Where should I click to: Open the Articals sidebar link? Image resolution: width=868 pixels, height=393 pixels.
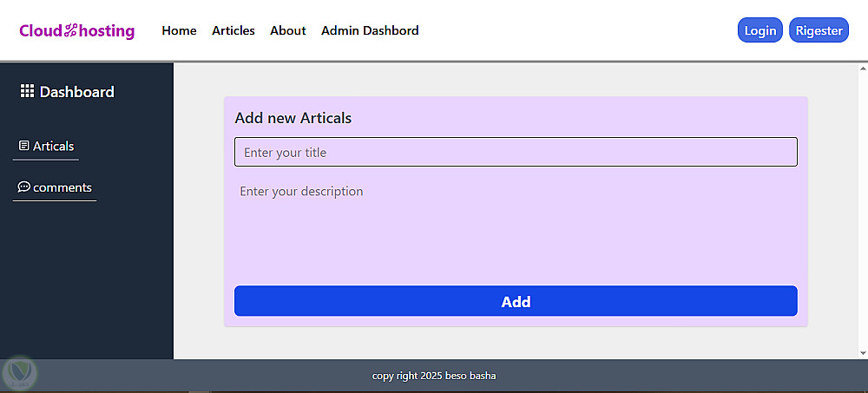(53, 146)
